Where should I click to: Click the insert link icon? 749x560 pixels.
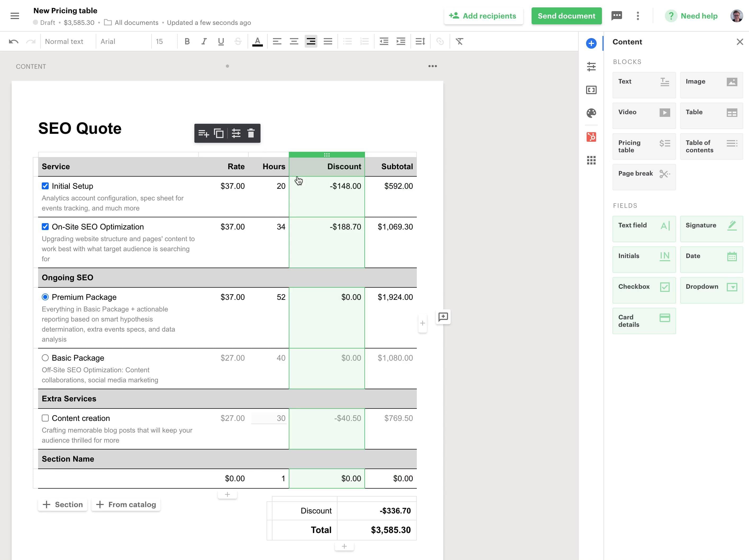440,41
